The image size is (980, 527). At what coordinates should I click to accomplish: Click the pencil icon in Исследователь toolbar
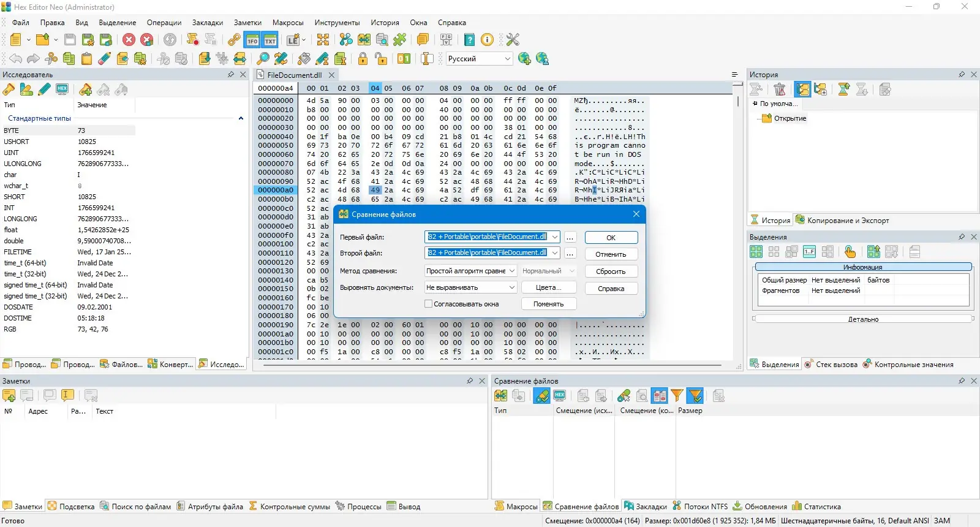45,89
